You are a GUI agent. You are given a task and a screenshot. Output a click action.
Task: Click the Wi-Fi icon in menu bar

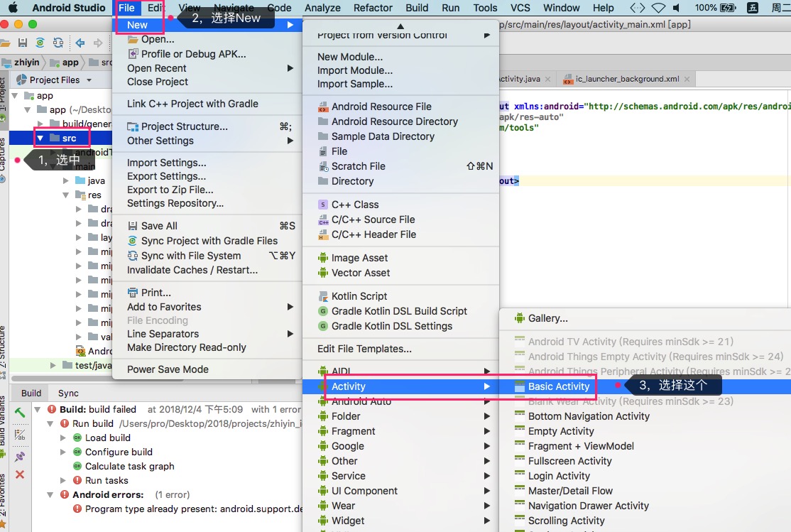658,8
